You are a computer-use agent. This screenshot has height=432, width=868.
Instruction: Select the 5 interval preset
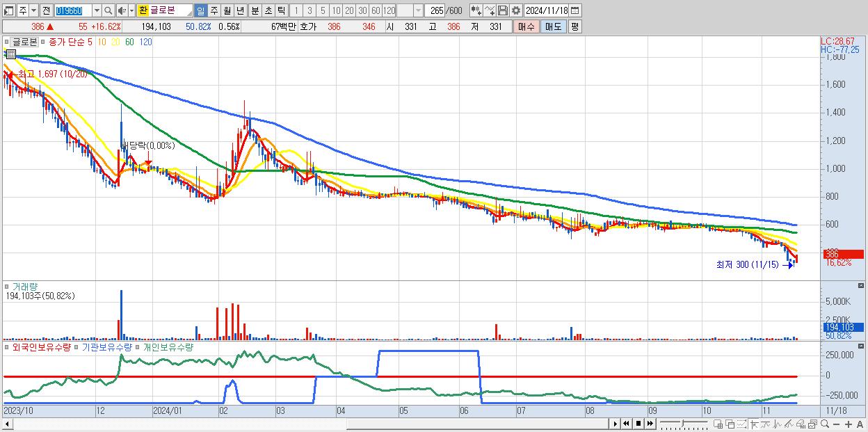coord(323,10)
